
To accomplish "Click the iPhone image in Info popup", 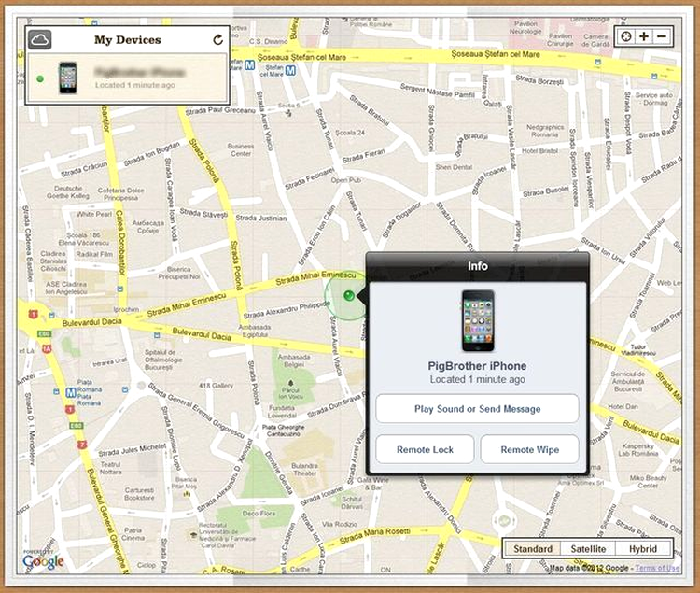I will point(478,320).
